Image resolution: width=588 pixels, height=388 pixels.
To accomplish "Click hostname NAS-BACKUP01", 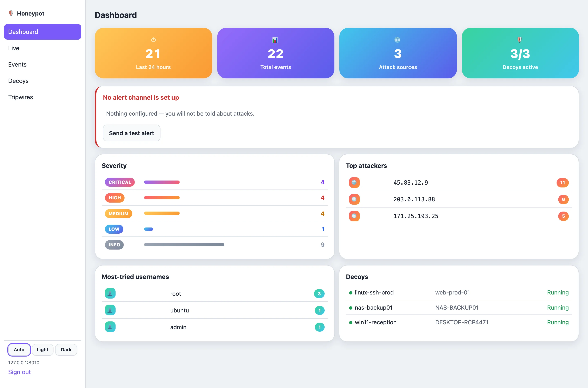I will click(x=457, y=308).
